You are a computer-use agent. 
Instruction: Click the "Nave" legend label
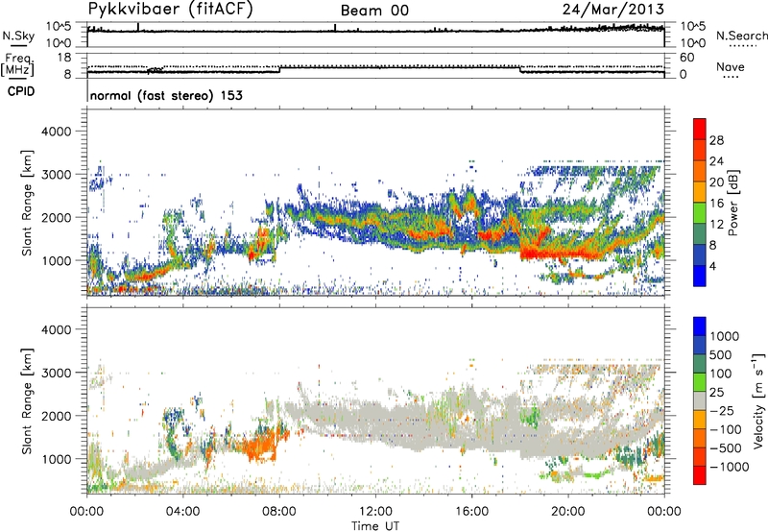tap(731, 66)
